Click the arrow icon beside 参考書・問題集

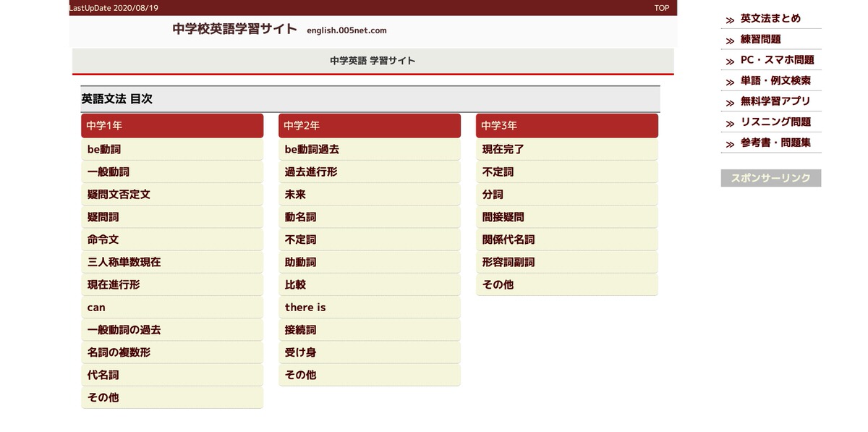728,143
